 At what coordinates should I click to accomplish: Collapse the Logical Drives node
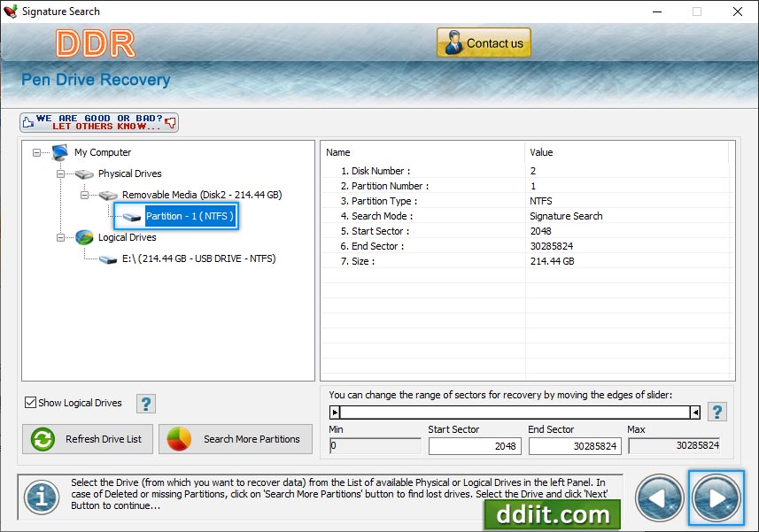click(x=61, y=237)
